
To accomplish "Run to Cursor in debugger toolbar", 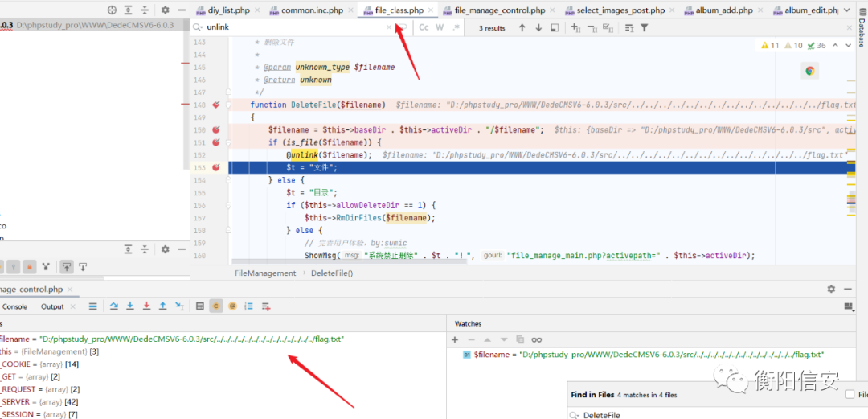I will coord(179,306).
